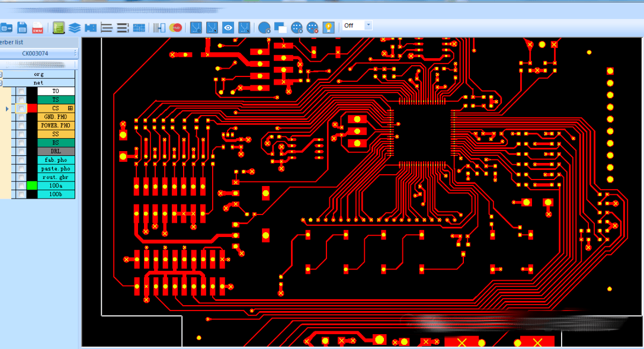644x349 pixels.
Task: Open the Off dropdown in toolbar
Action: coord(369,25)
